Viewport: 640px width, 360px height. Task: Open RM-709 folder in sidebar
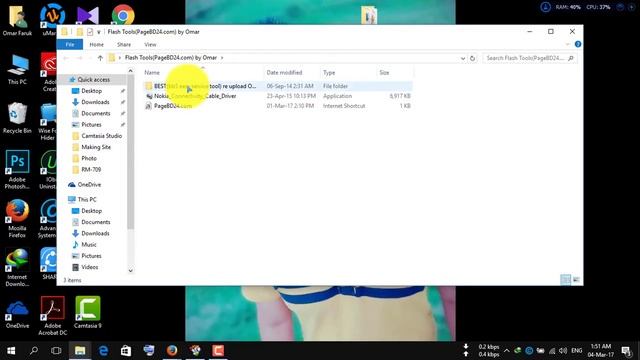click(x=91, y=169)
